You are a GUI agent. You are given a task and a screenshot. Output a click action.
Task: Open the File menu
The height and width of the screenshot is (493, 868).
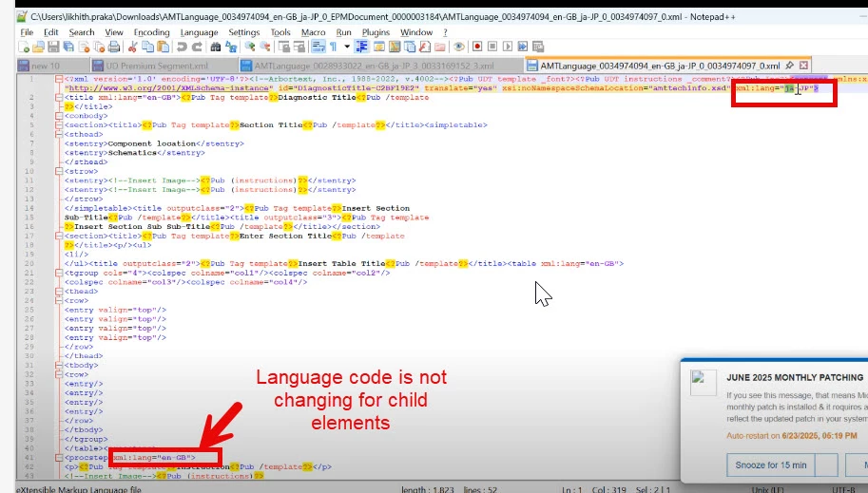[27, 32]
